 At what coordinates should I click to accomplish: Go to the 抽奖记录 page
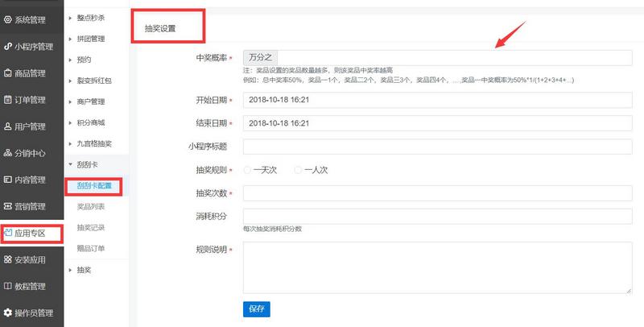pyautogui.click(x=91, y=228)
